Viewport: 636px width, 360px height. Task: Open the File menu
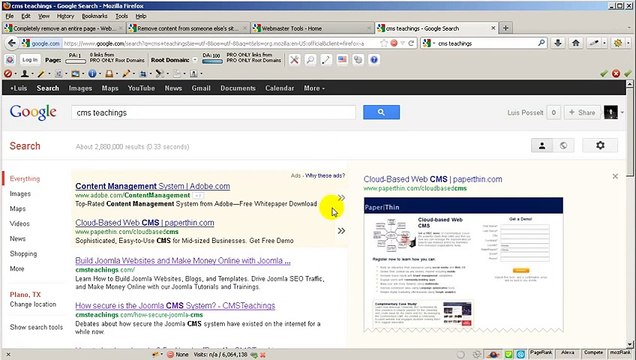tap(10, 16)
